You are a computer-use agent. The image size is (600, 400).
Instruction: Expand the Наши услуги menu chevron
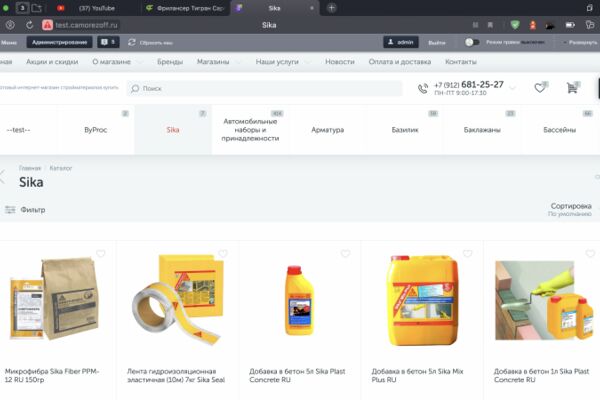coord(307,62)
